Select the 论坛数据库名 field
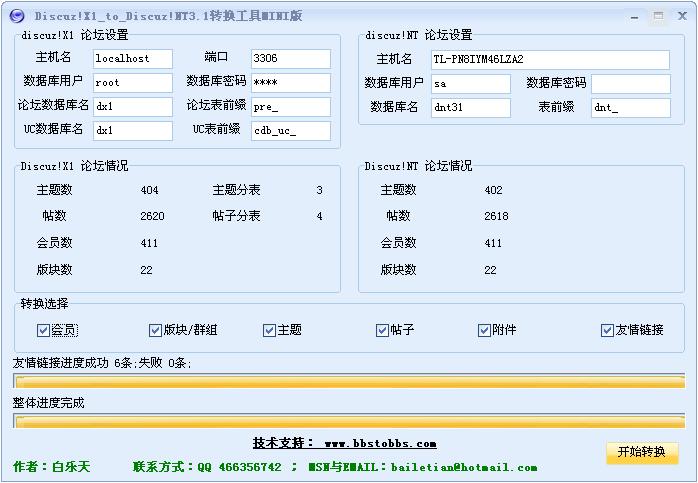 [x=133, y=106]
